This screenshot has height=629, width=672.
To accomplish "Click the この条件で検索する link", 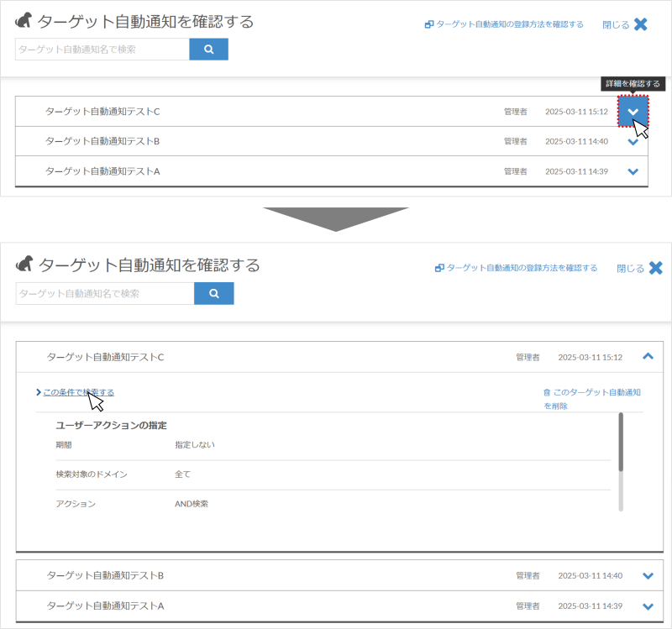I will tap(79, 392).
